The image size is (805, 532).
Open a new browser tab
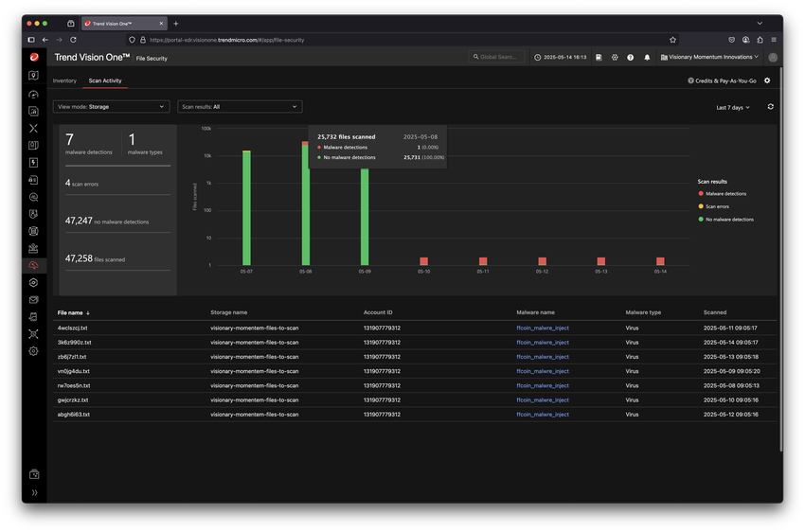(175, 24)
